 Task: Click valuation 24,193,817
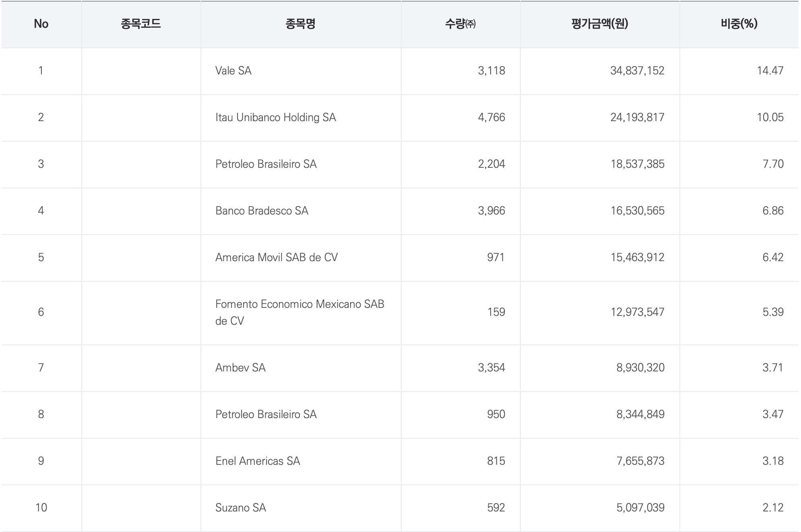coord(637,118)
